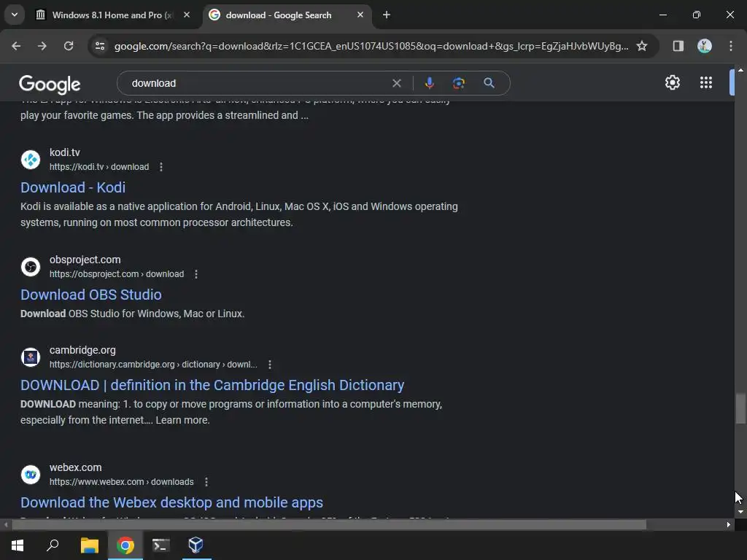Open more options for kodi.tv result
The height and width of the screenshot is (560, 747).
point(161,167)
